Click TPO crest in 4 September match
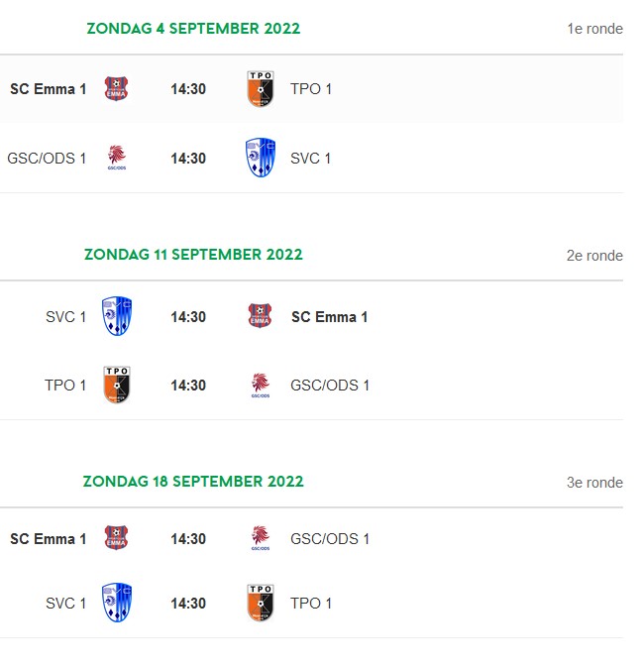Viewport: 644px width, 666px height. (261, 89)
